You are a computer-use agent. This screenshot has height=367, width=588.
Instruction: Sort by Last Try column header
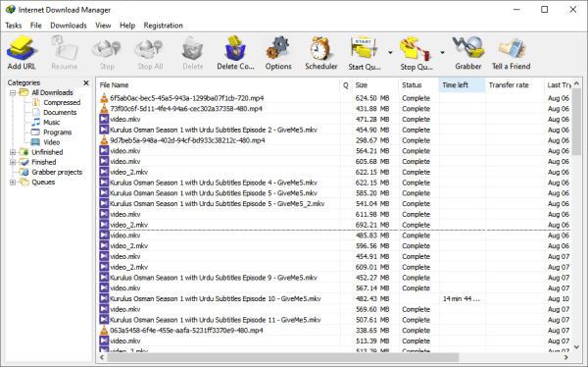coord(559,85)
